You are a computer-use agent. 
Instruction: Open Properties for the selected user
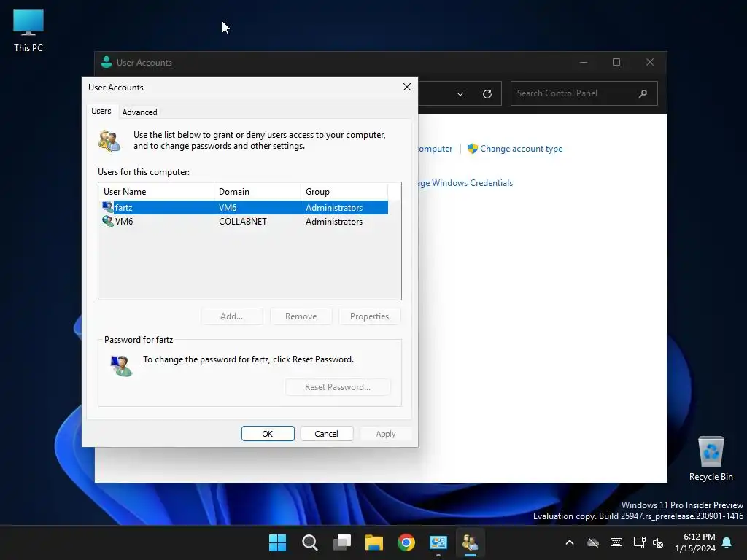click(x=369, y=316)
